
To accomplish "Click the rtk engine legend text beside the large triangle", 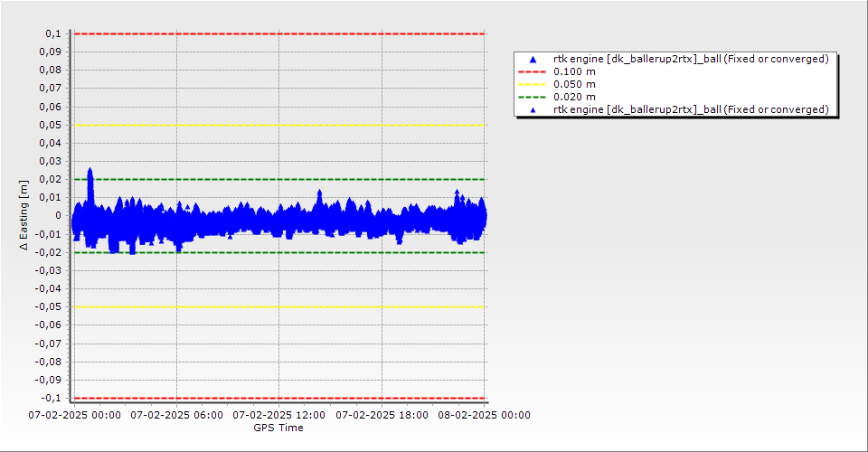I will pos(691,59).
